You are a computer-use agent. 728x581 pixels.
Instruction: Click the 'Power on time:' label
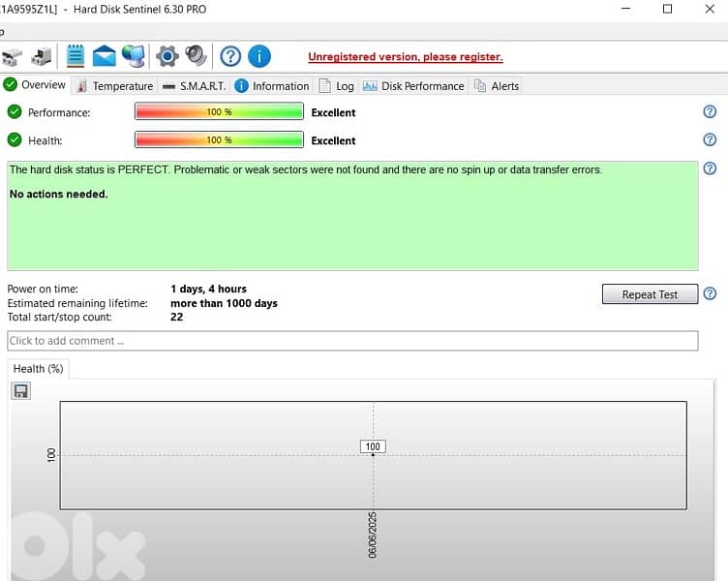43,289
